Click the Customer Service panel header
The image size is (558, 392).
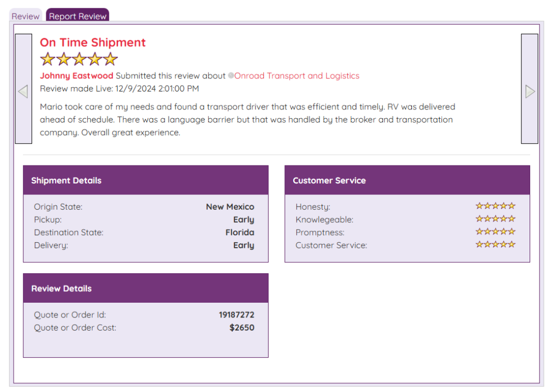(x=329, y=181)
